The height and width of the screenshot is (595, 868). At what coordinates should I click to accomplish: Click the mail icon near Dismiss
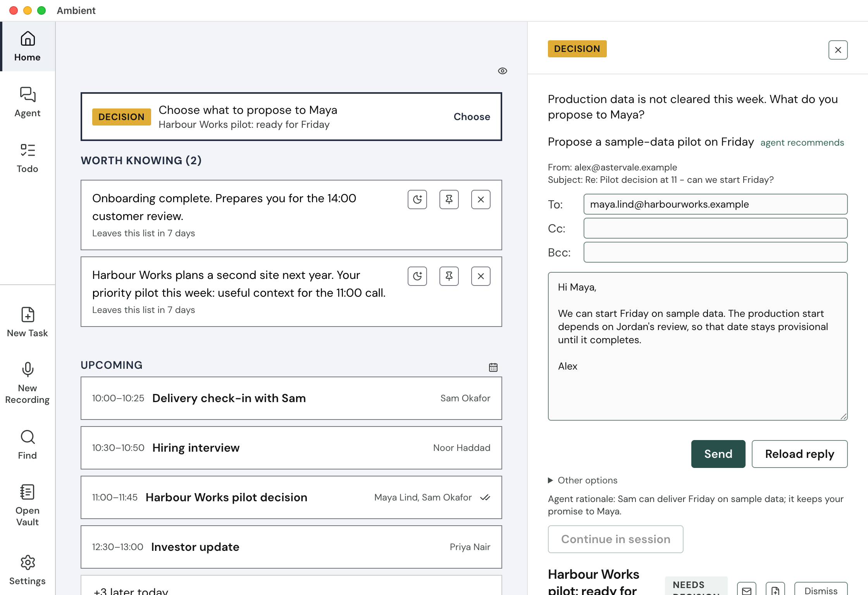point(746,590)
